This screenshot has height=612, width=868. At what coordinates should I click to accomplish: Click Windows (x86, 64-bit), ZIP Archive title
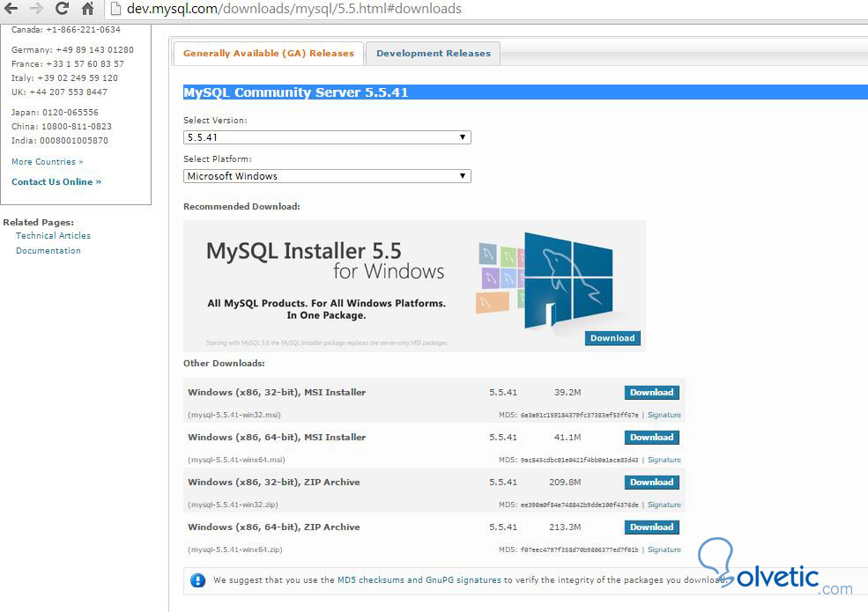(274, 527)
